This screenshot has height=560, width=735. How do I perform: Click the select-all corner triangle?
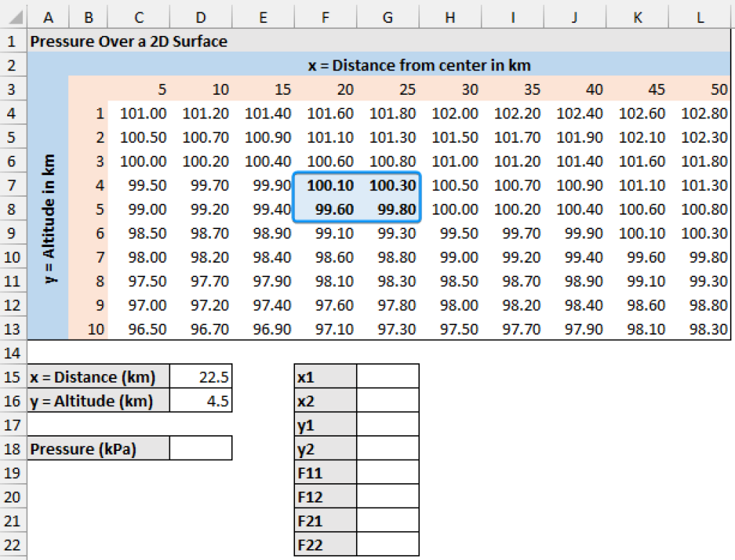click(14, 17)
